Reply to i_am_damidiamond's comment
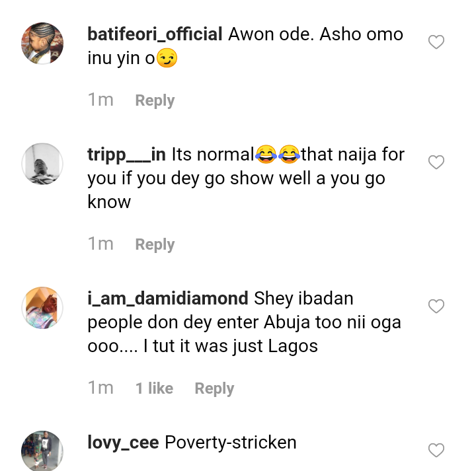The width and height of the screenshot is (476, 471). point(214,388)
